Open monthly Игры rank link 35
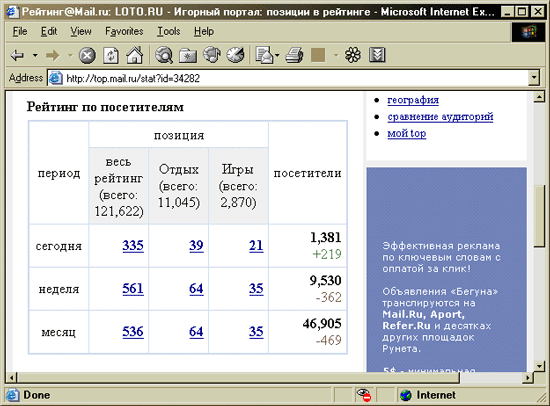Image resolution: width=550 pixels, height=406 pixels. click(256, 332)
